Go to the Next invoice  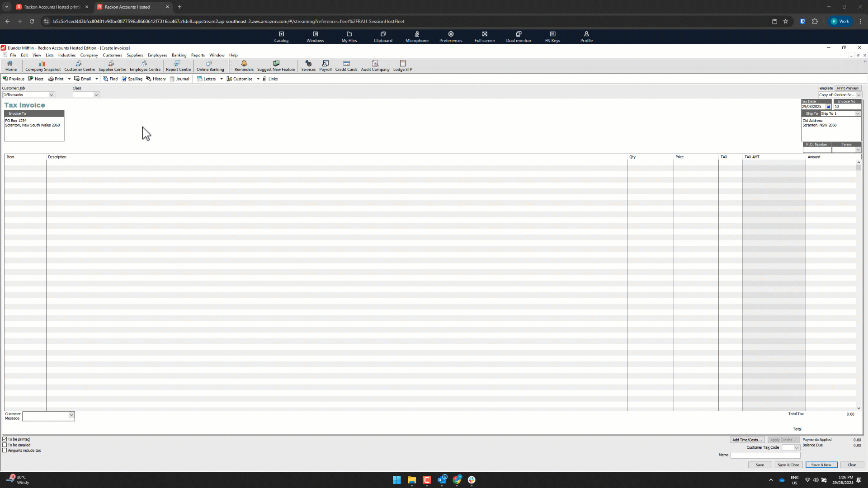(x=36, y=79)
